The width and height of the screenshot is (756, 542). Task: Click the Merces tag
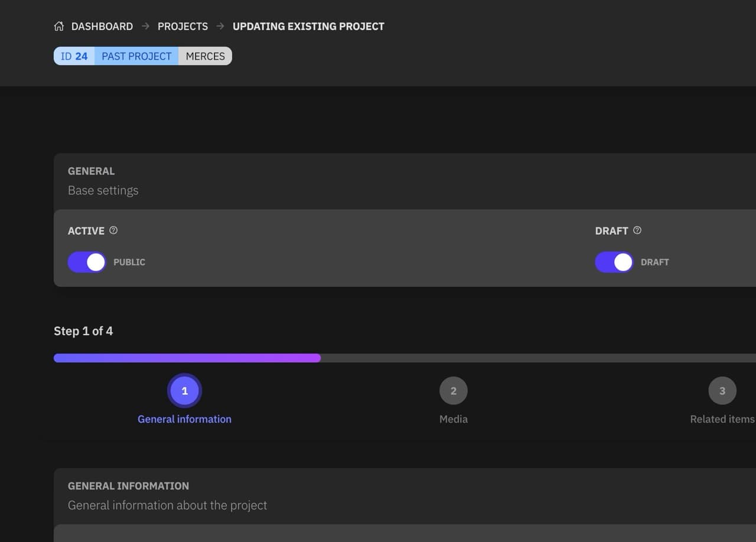click(x=205, y=56)
